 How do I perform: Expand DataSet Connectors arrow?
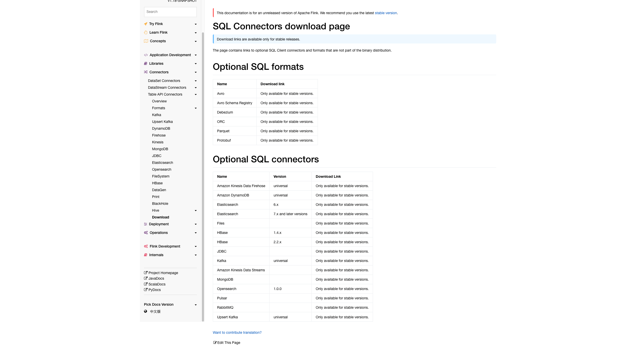pos(196,81)
